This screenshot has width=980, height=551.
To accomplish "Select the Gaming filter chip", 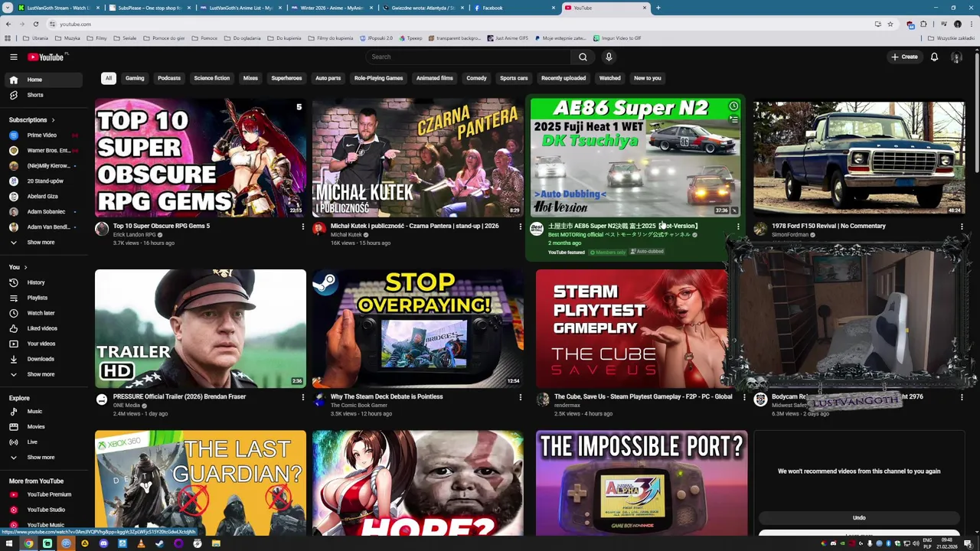I will 135,78.
